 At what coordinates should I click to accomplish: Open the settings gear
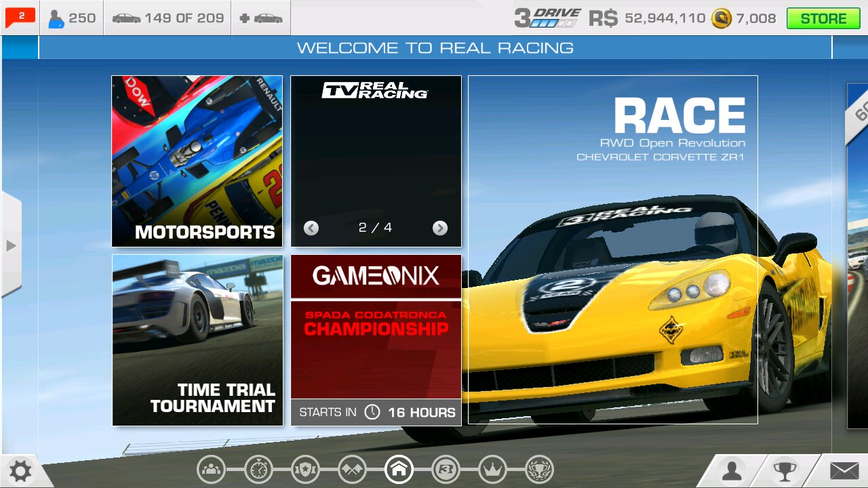tap(20, 471)
